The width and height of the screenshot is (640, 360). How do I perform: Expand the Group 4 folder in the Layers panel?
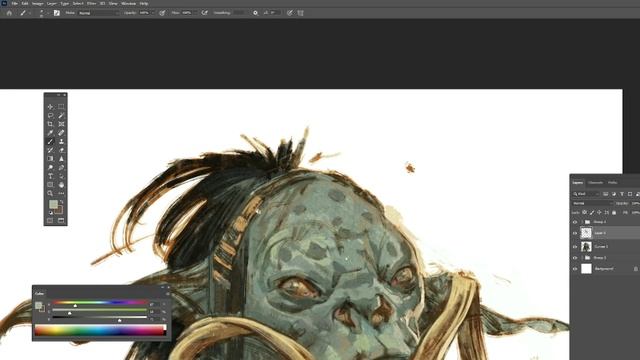tap(582, 222)
